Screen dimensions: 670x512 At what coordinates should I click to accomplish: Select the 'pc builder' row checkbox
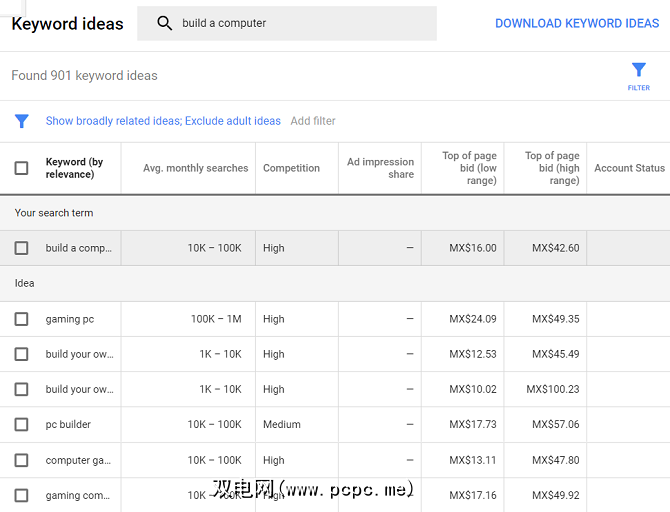tap(21, 424)
